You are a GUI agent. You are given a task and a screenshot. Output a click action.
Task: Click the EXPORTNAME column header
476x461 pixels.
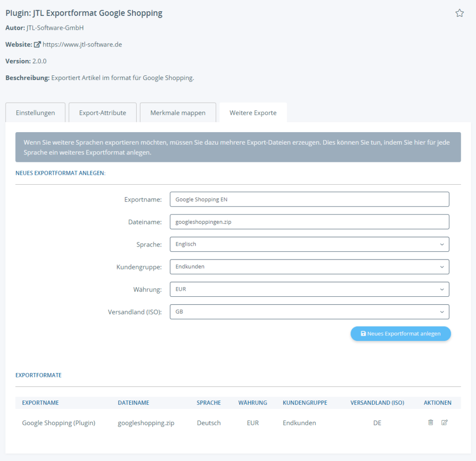(40, 402)
